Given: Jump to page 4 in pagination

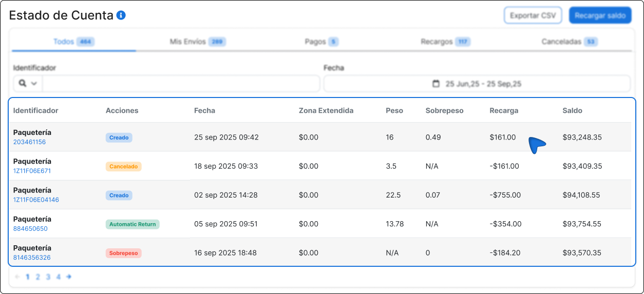Looking at the screenshot, I should [x=58, y=277].
